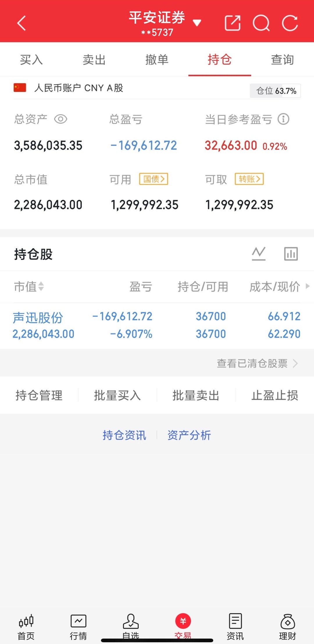Open the search magnifier icon
The width and height of the screenshot is (314, 644).
pos(261,23)
